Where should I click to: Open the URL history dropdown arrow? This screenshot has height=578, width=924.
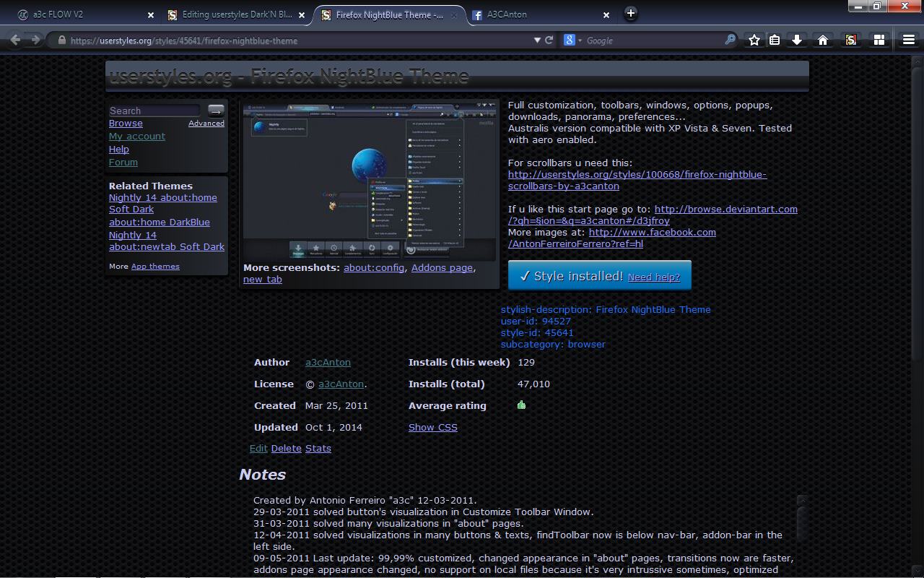537,40
